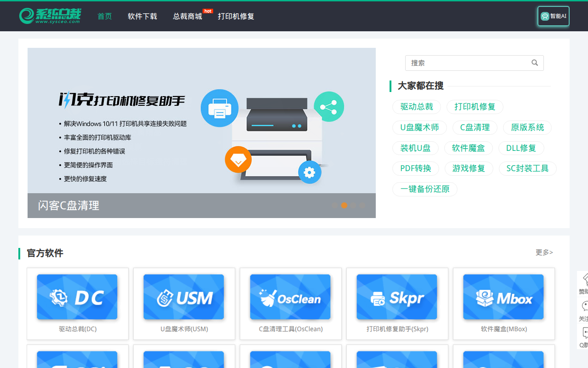Open the OsClean C盘清理工具 icon

[x=290, y=297]
